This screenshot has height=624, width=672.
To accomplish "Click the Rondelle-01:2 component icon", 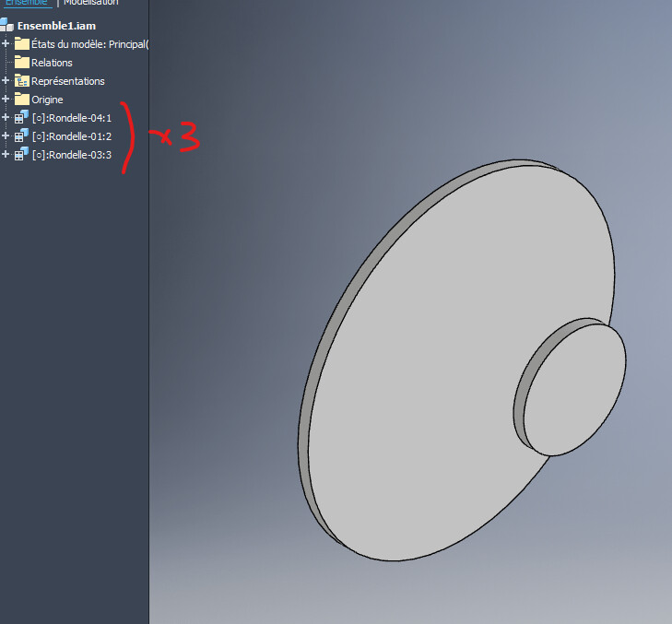I will [22, 135].
